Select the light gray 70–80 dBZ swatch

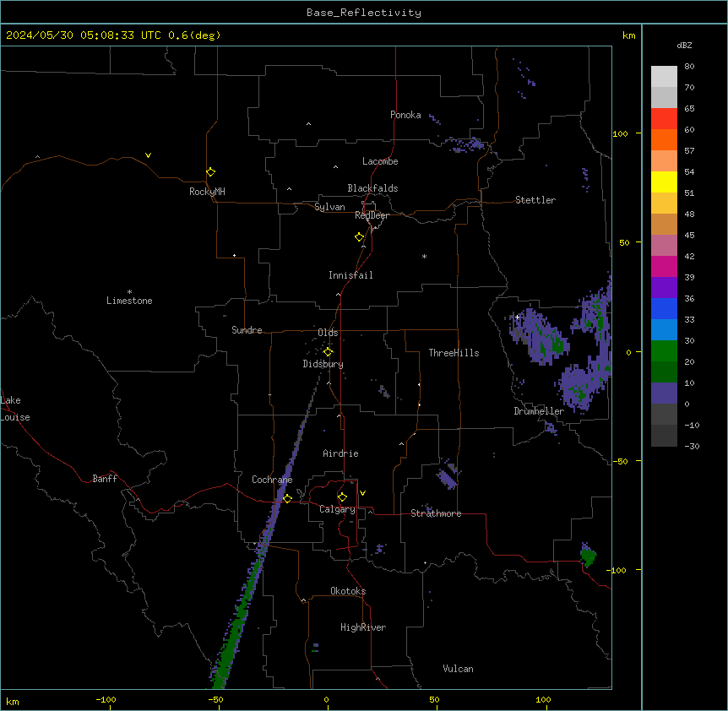point(664,77)
